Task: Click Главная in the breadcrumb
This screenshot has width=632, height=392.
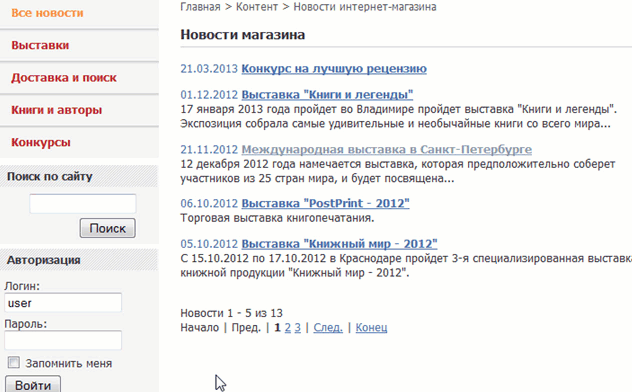Action: (200, 7)
